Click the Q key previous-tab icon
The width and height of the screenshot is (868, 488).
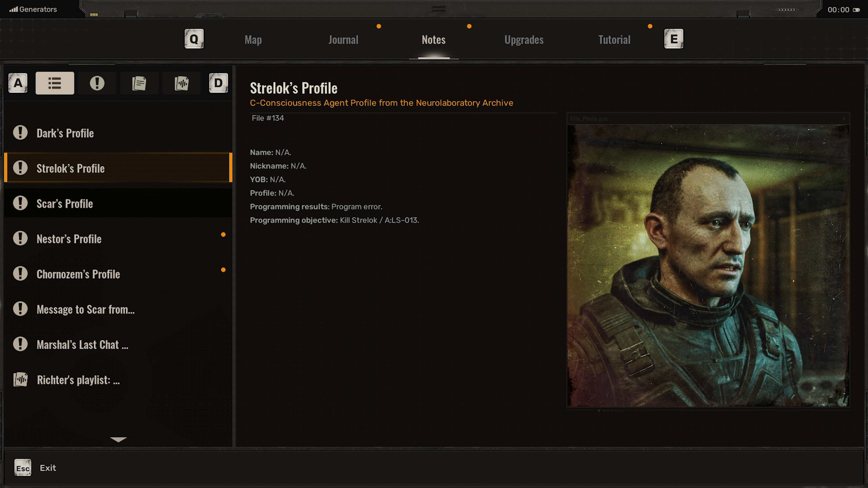pos(194,39)
